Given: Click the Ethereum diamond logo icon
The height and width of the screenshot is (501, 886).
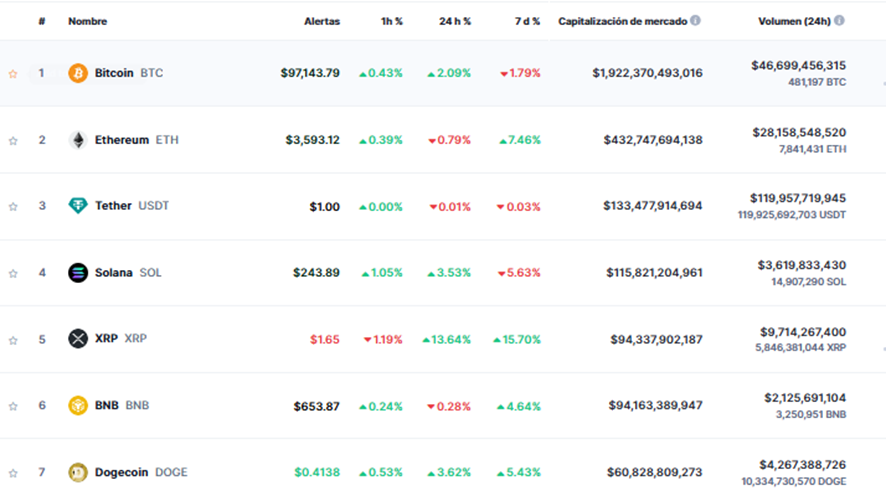Looking at the screenshot, I should (x=78, y=140).
